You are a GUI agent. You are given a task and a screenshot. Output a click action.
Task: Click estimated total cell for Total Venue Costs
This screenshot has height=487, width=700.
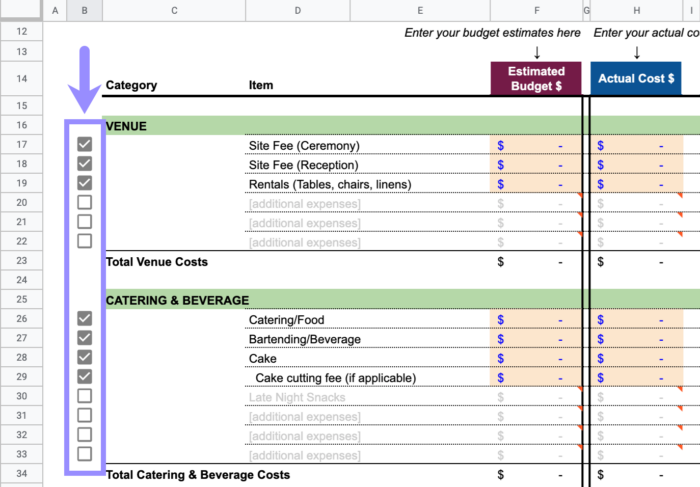point(536,262)
